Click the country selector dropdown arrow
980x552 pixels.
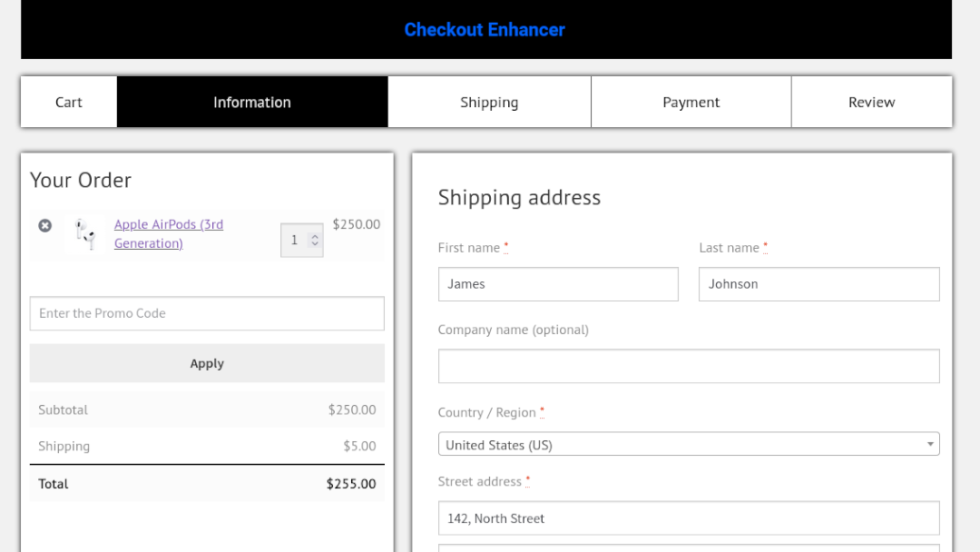click(929, 444)
